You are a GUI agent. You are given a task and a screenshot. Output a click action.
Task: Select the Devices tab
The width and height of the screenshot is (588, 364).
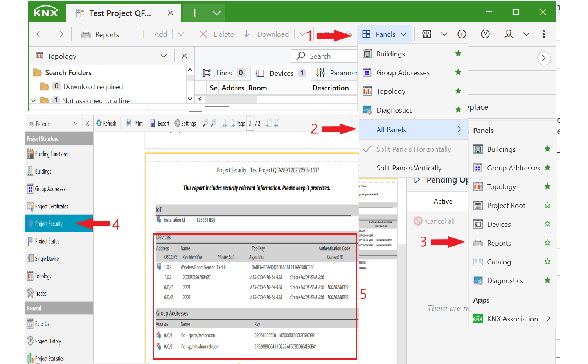tap(281, 73)
